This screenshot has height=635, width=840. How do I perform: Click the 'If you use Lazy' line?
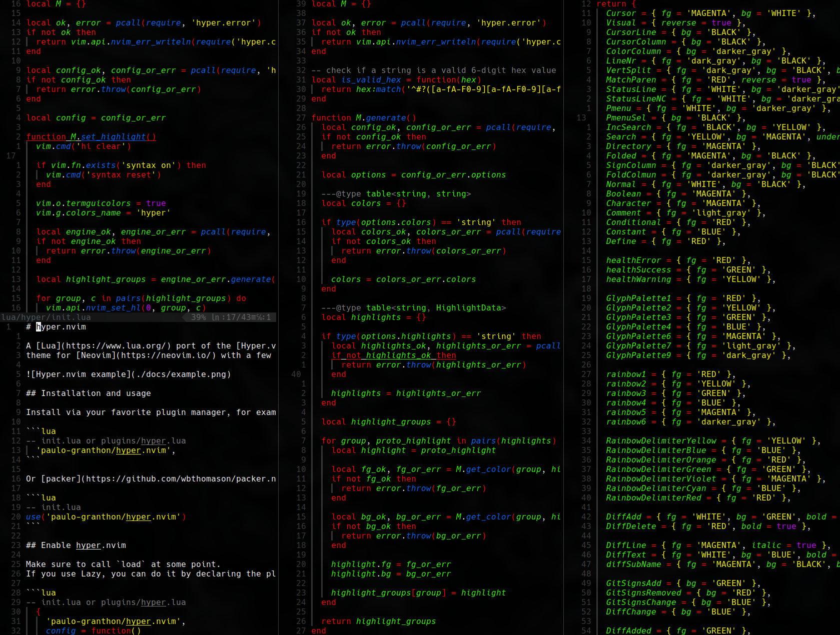click(x=151, y=573)
